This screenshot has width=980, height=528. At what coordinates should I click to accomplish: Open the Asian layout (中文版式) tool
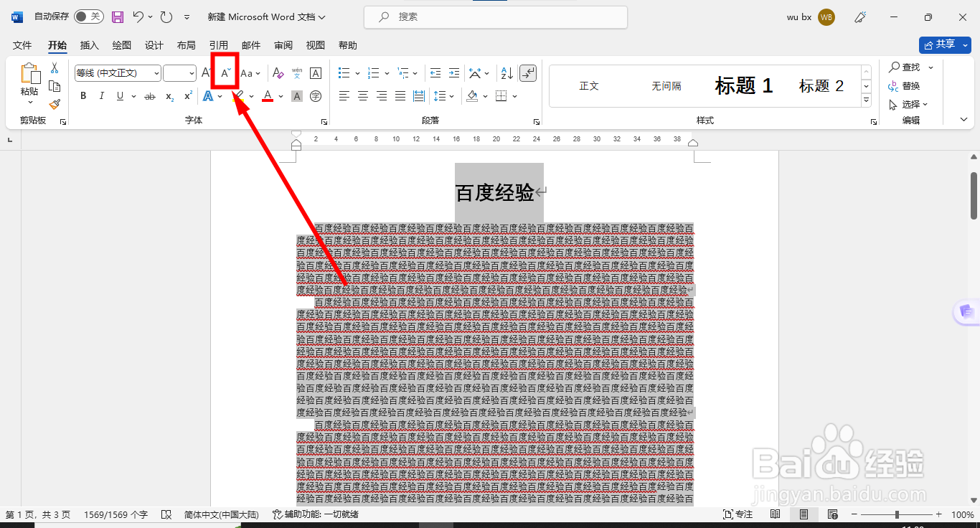point(474,73)
